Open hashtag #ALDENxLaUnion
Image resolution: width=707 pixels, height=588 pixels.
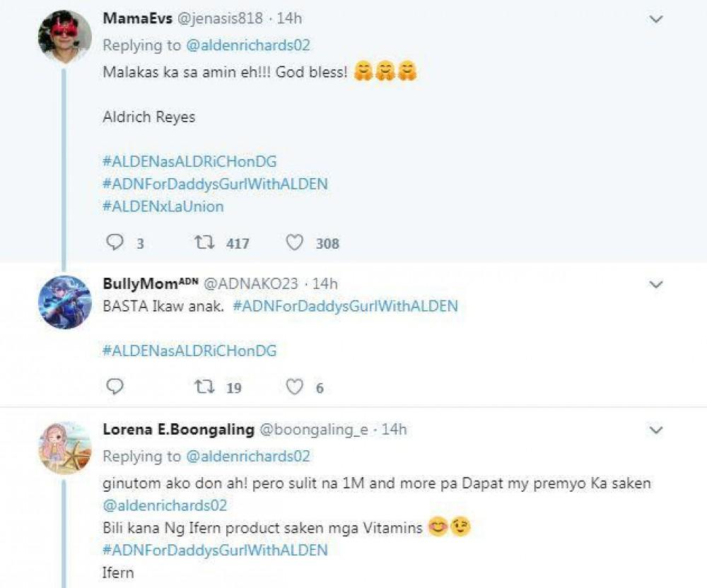pyautogui.click(x=163, y=206)
